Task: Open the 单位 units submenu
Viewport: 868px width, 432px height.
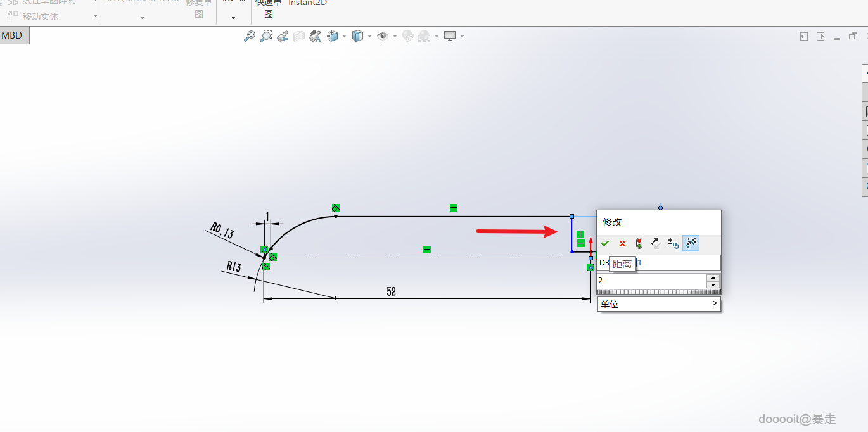Action: 658,304
